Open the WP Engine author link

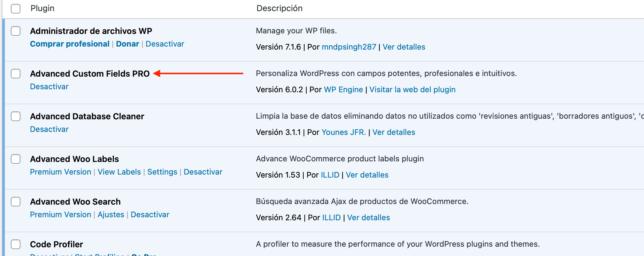click(x=343, y=90)
